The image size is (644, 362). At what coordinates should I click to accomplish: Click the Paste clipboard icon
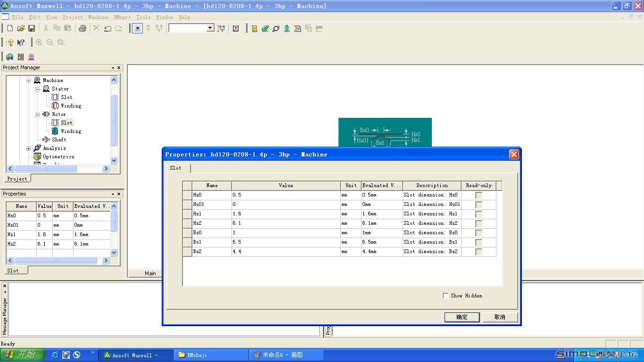67,28
